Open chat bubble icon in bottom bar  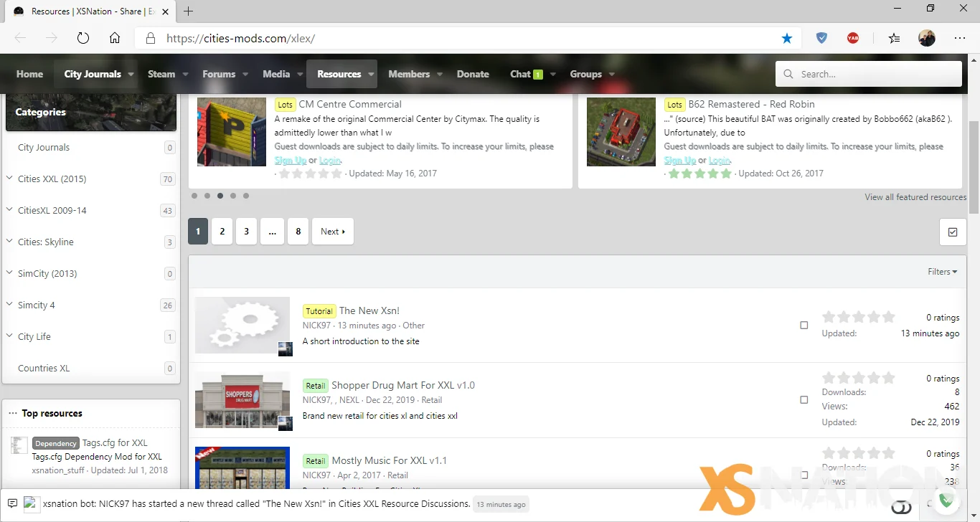coord(12,503)
